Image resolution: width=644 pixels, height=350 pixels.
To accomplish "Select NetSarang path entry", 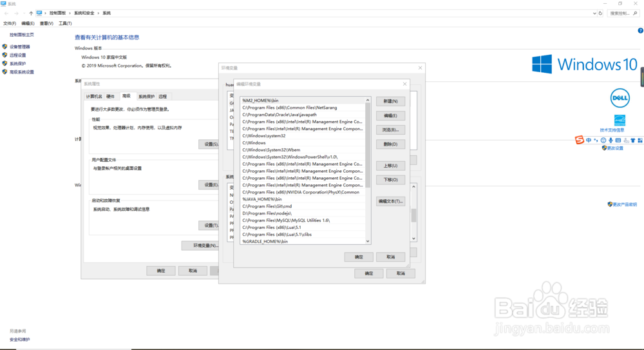I will 302,108.
